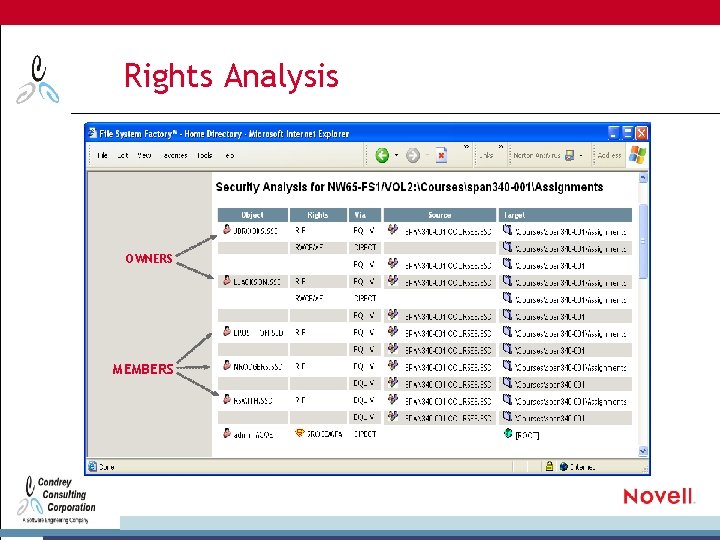
Task: Open the Favorites menu
Action: coord(175,156)
